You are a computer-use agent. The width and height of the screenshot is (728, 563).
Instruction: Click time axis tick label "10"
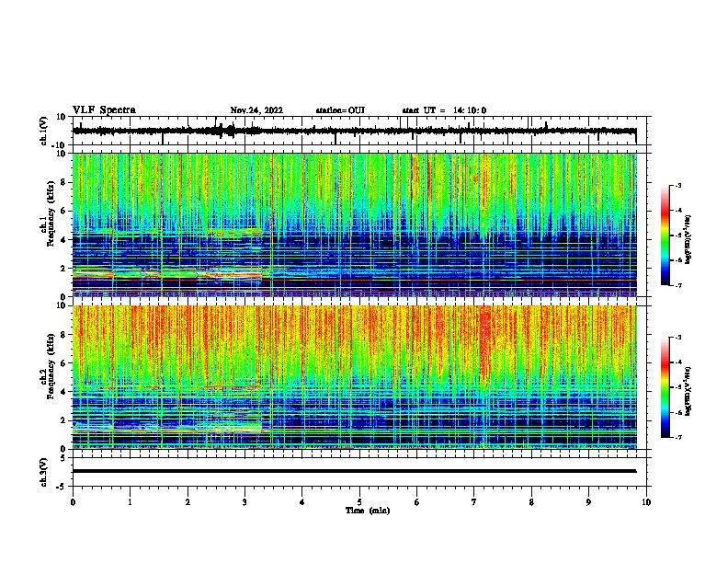(646, 502)
